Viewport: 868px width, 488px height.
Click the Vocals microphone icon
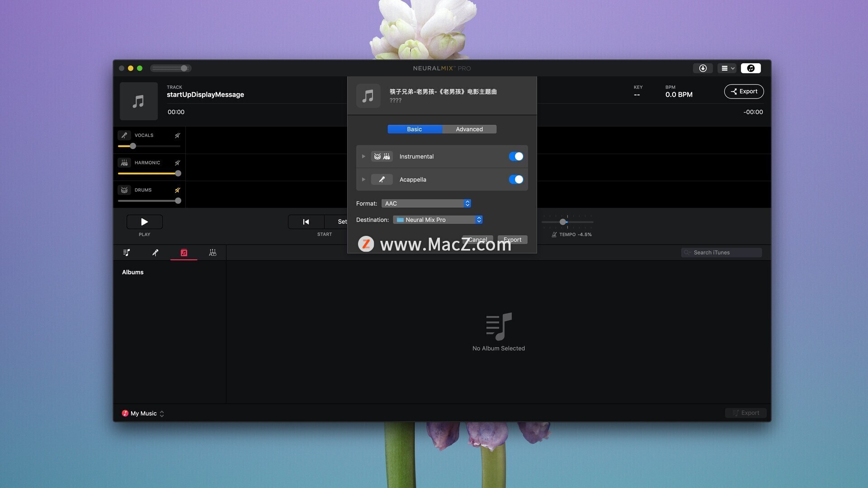click(124, 135)
